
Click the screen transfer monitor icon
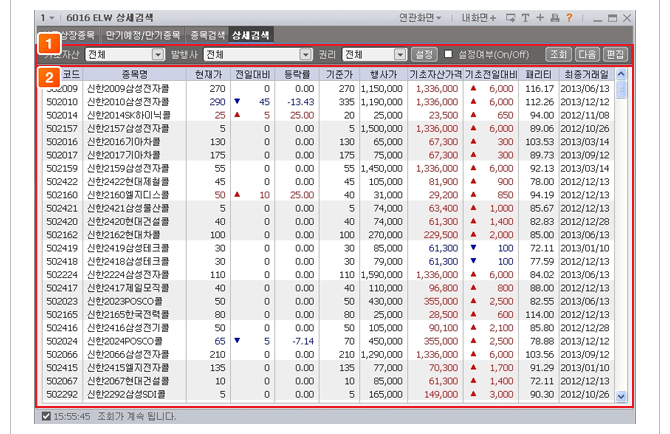click(x=510, y=18)
